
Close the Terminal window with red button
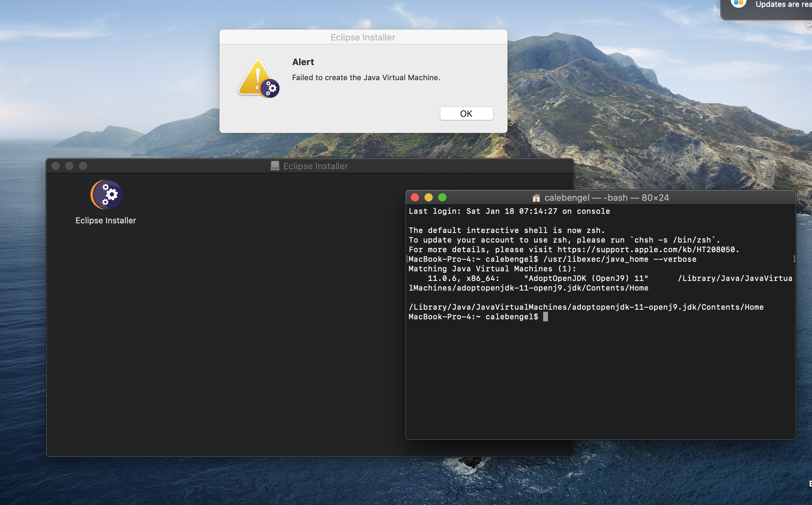(x=415, y=197)
